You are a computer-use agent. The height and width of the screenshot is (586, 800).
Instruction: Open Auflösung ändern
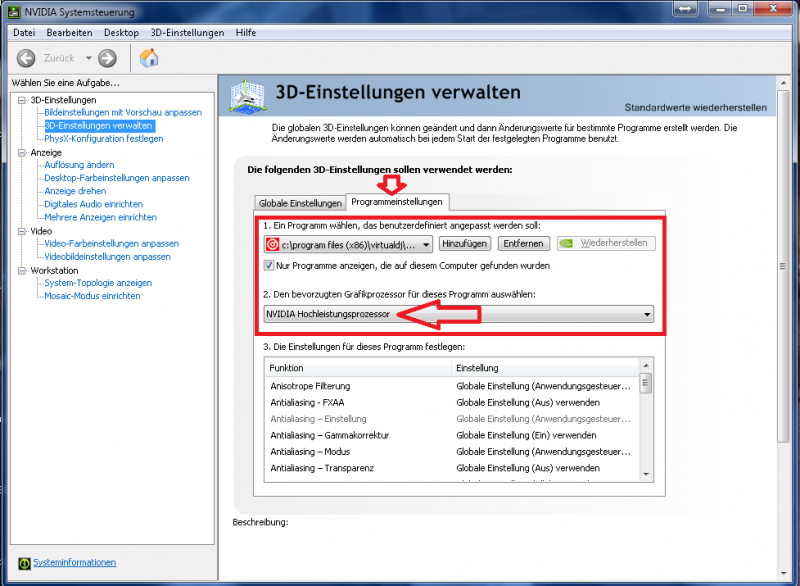(79, 165)
